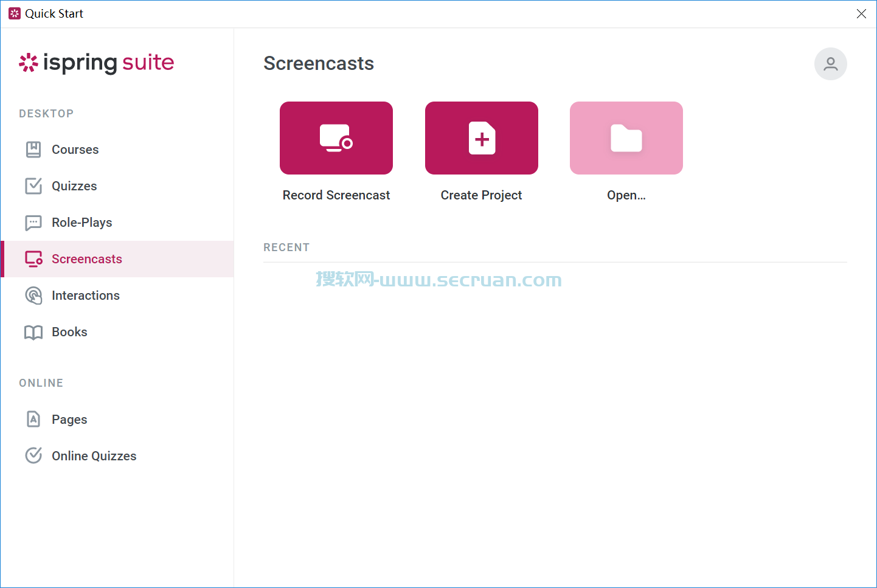The height and width of the screenshot is (588, 877).
Task: Click the Courses bookmark icon
Action: (33, 150)
